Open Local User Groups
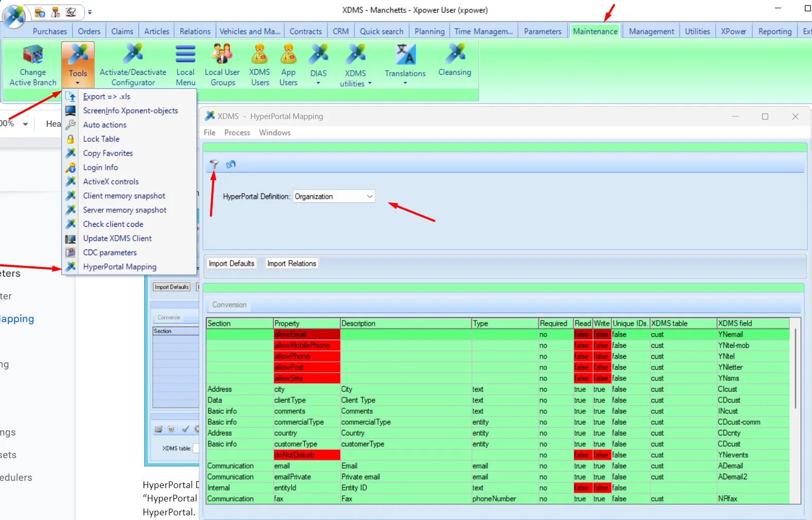 (x=222, y=65)
